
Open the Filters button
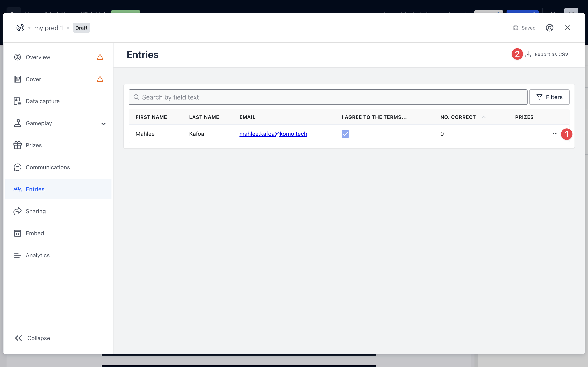coord(549,97)
